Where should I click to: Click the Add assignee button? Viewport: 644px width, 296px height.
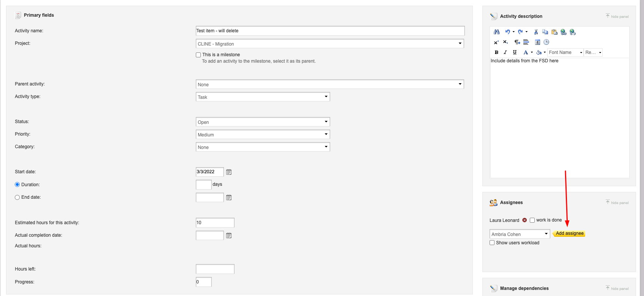coord(569,233)
